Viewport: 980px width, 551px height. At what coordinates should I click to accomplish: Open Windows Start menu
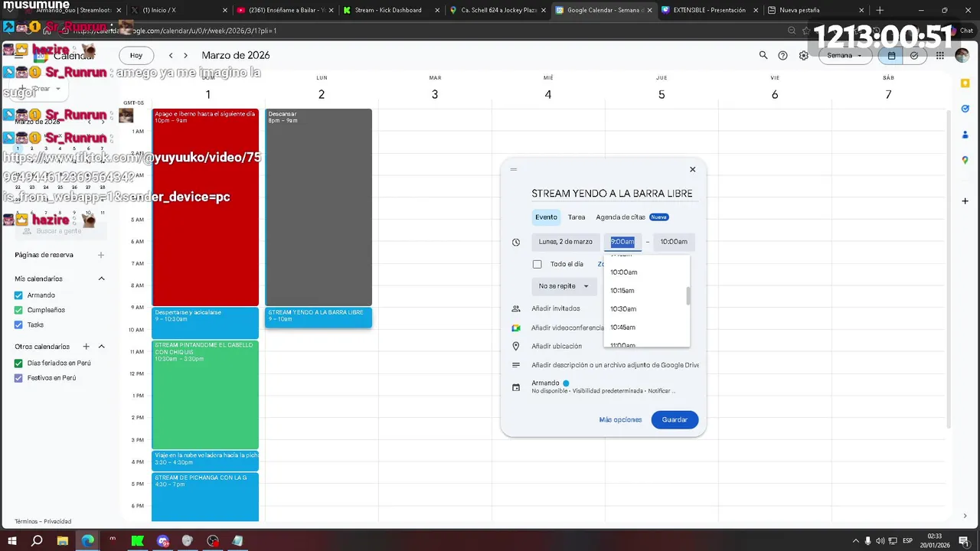tap(12, 540)
